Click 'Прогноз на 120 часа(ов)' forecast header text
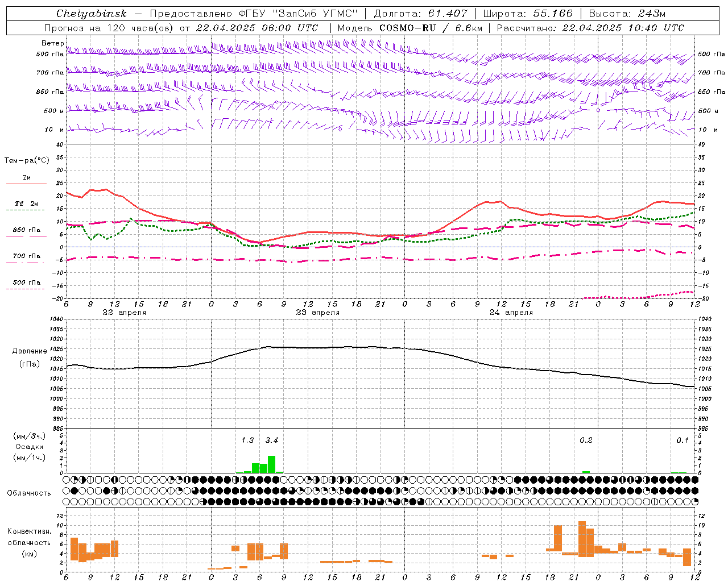The image size is (728, 582). click(x=109, y=28)
